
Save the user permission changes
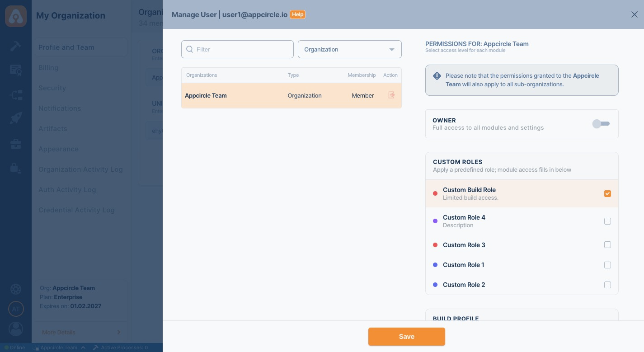407,337
